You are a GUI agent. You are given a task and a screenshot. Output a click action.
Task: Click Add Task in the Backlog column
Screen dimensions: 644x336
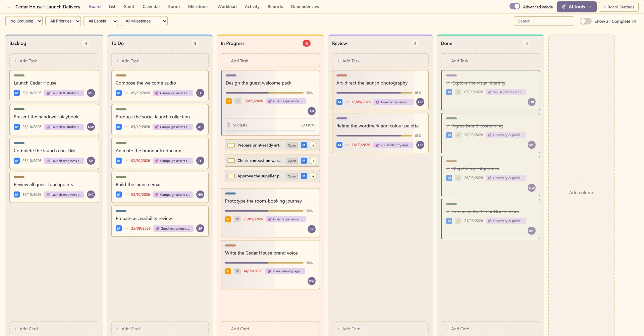pos(54,61)
